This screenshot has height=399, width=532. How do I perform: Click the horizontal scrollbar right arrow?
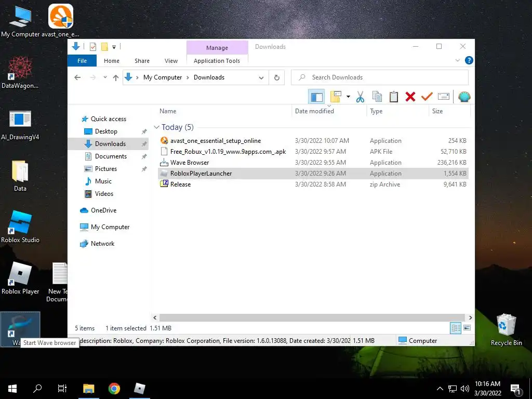click(470, 317)
